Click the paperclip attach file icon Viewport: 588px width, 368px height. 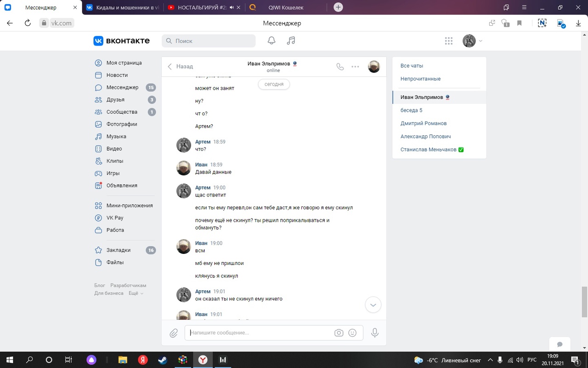tap(174, 333)
